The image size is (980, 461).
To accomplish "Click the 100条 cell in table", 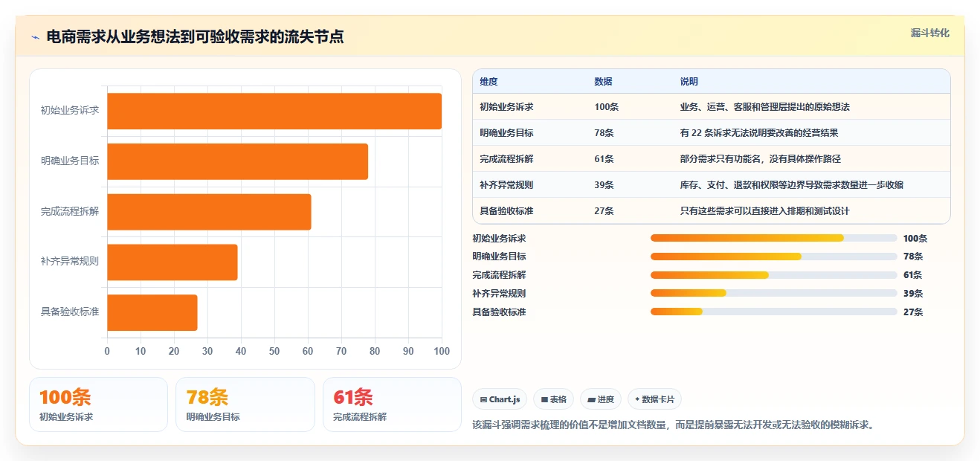I will coord(606,107).
